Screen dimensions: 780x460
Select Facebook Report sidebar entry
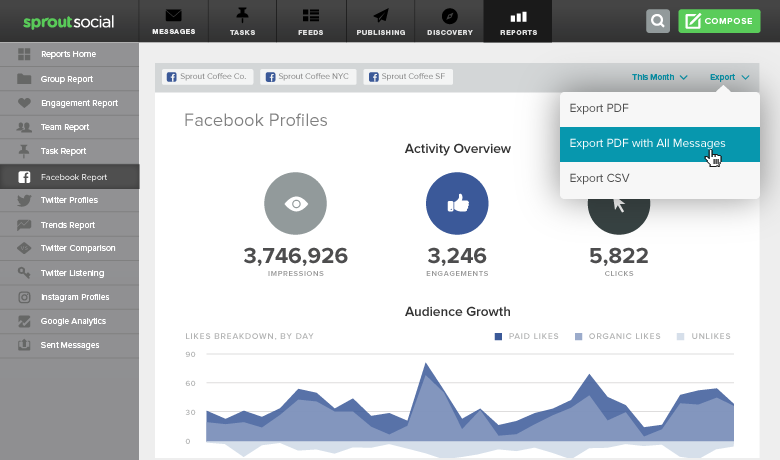70,177
